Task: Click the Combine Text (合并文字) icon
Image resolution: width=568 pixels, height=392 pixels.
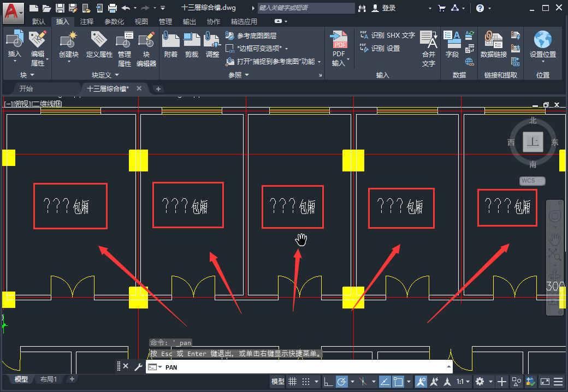Action: [x=429, y=49]
